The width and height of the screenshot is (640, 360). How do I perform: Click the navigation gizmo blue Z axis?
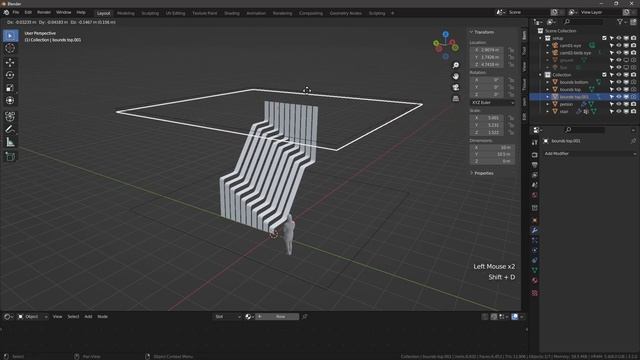tap(446, 35)
